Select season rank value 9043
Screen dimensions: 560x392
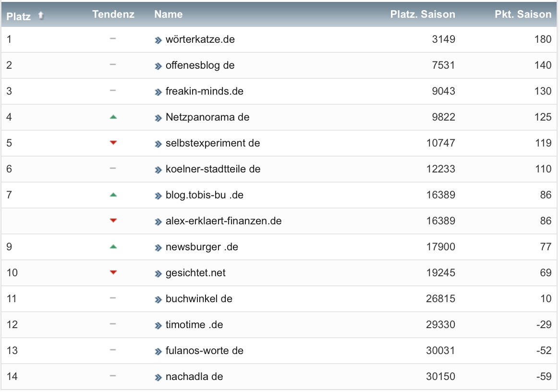[x=444, y=91]
